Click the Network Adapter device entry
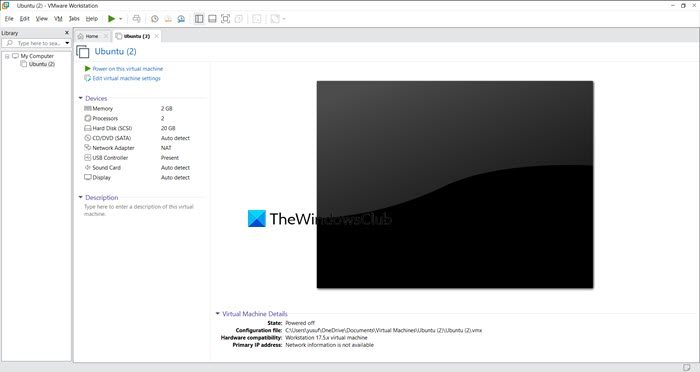The image size is (700, 372). click(x=113, y=148)
